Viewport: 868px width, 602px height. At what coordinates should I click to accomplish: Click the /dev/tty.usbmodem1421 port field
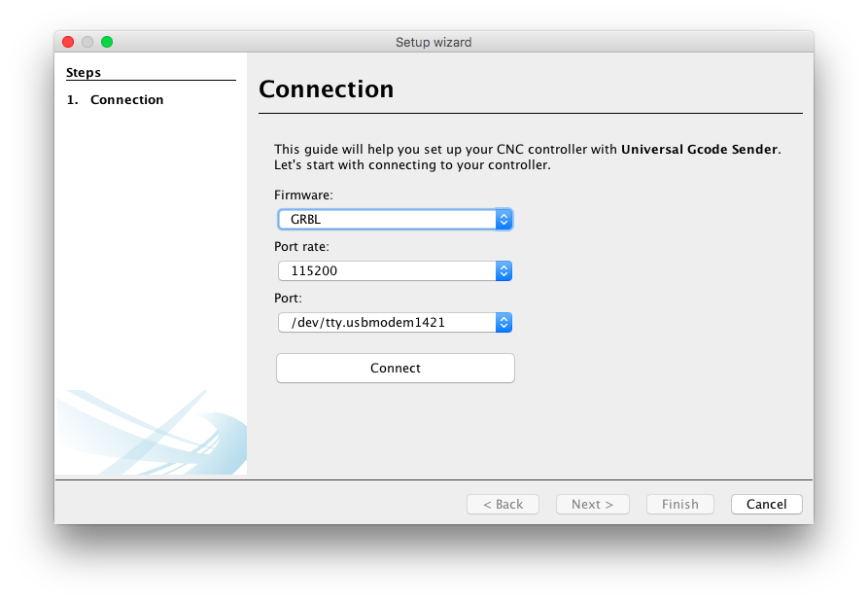pyautogui.click(x=379, y=322)
